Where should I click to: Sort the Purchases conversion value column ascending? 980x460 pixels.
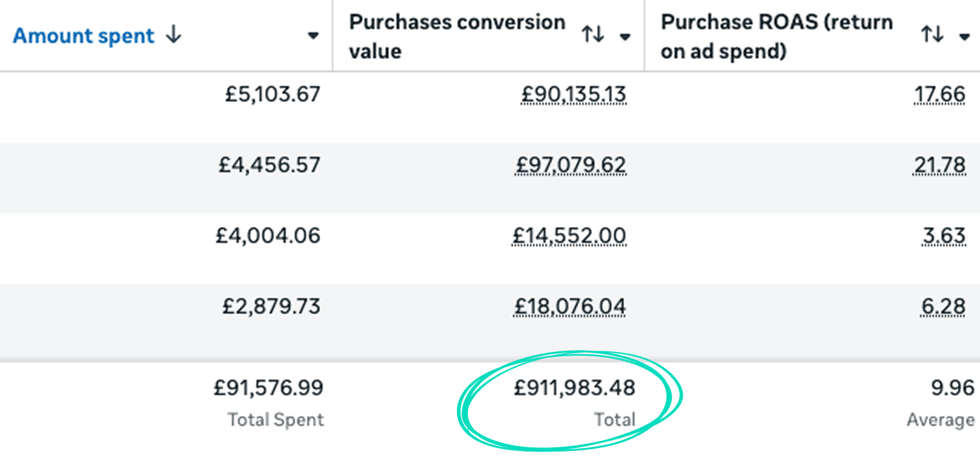click(593, 34)
